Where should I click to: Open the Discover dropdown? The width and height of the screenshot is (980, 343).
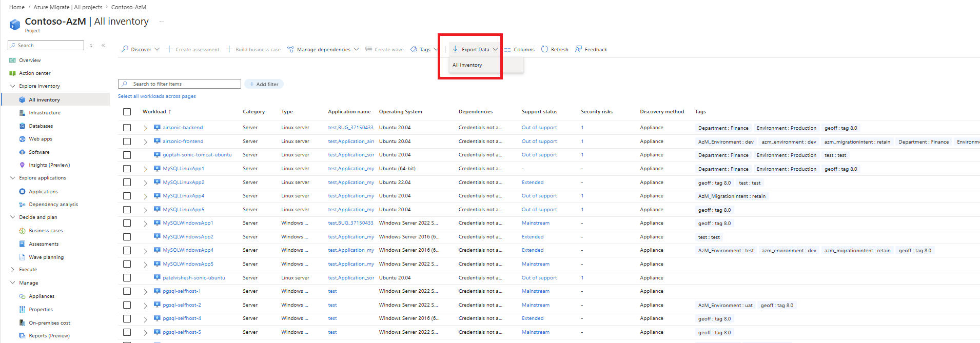141,50
